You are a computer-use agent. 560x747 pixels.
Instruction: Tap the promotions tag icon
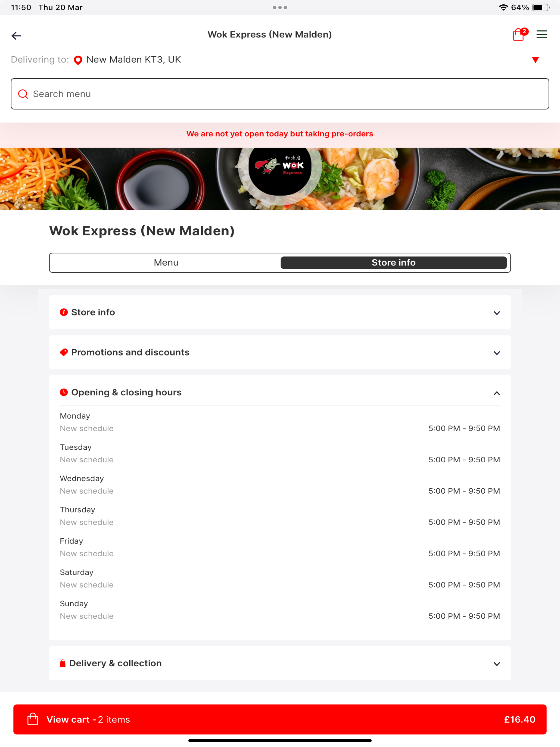(64, 352)
